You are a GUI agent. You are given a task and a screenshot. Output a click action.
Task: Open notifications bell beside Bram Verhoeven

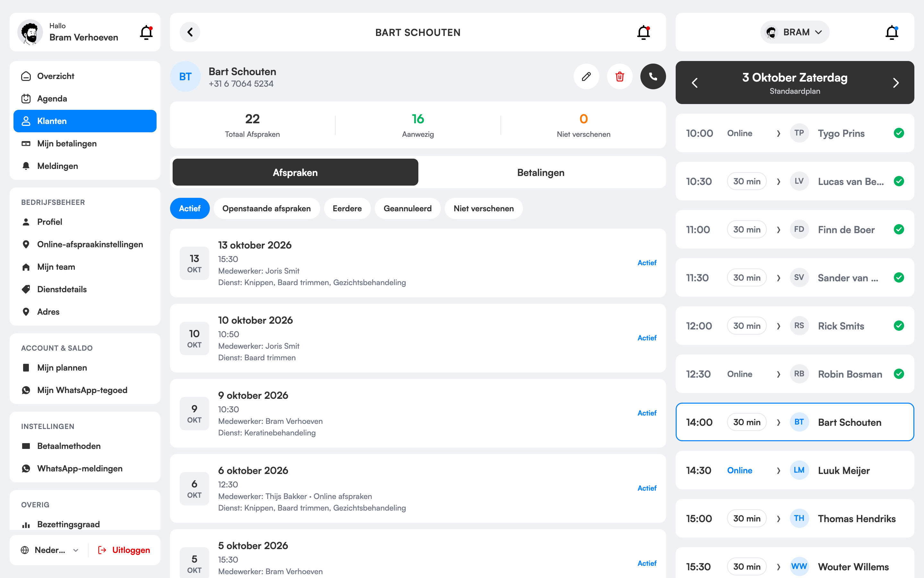(x=146, y=32)
